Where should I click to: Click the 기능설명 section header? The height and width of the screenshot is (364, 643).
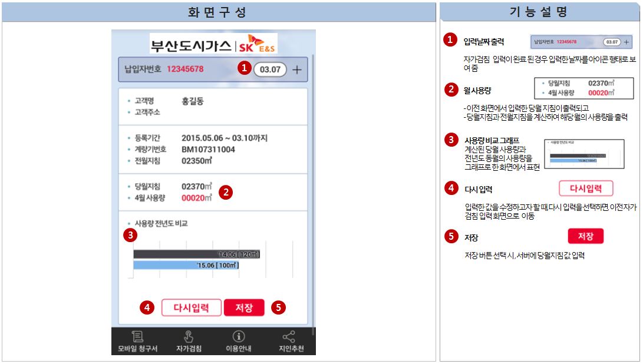pyautogui.click(x=539, y=12)
